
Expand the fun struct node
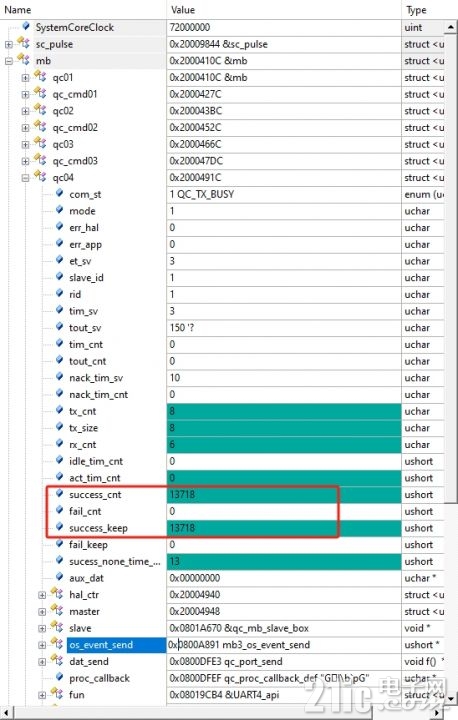(42, 695)
